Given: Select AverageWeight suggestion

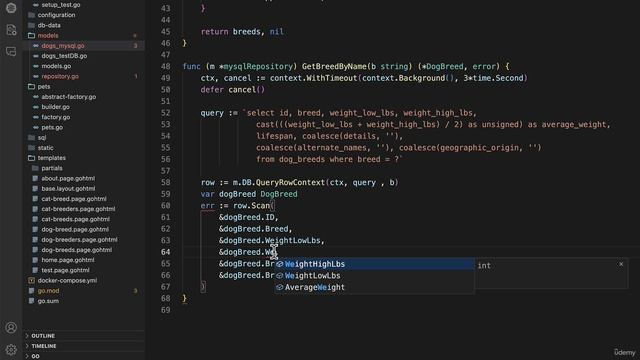Looking at the screenshot, I should tap(374, 287).
